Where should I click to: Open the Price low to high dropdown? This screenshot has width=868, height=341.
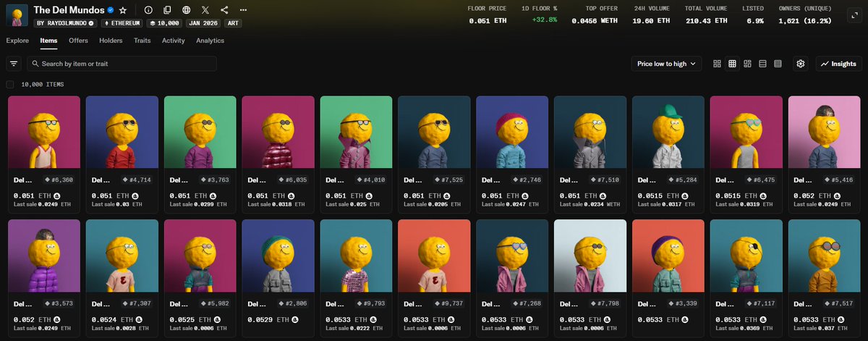666,64
